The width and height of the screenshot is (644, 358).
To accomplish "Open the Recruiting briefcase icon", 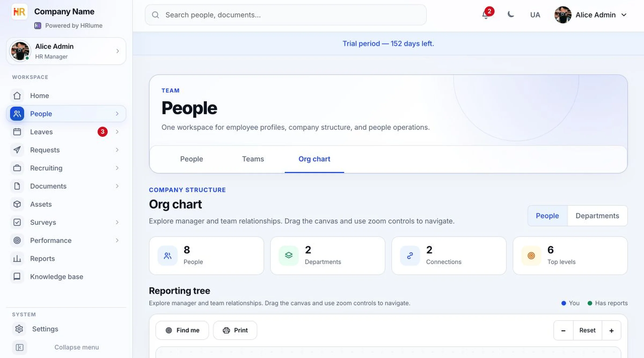I will pyautogui.click(x=17, y=168).
